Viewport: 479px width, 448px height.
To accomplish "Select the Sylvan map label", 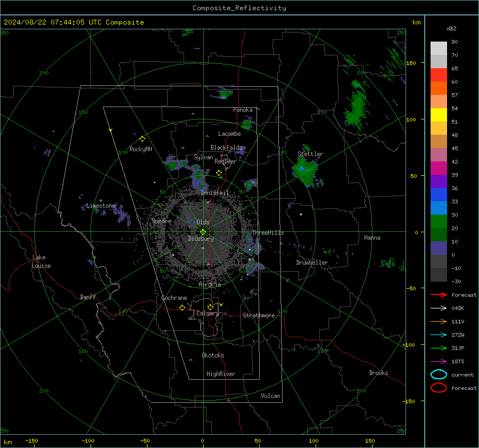I will pos(203,157).
